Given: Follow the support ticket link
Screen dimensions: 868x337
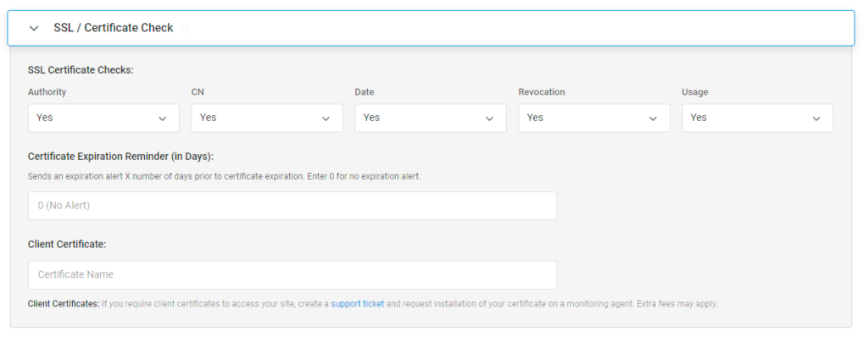Looking at the screenshot, I should point(358,304).
